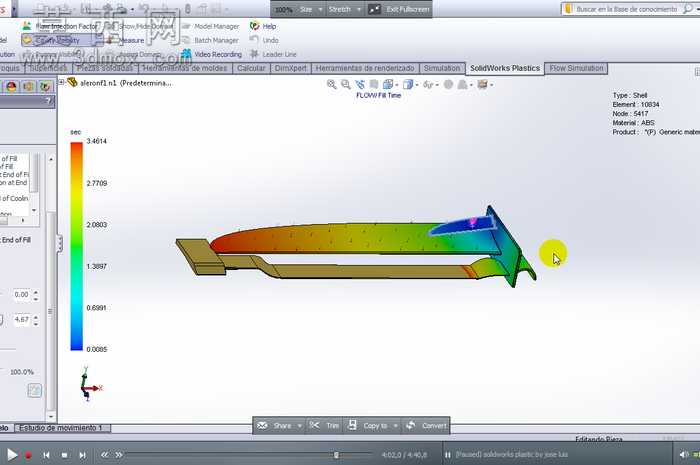Expand the aleronf1.n1 tree node
This screenshot has height=465, width=700.
[x=62, y=82]
